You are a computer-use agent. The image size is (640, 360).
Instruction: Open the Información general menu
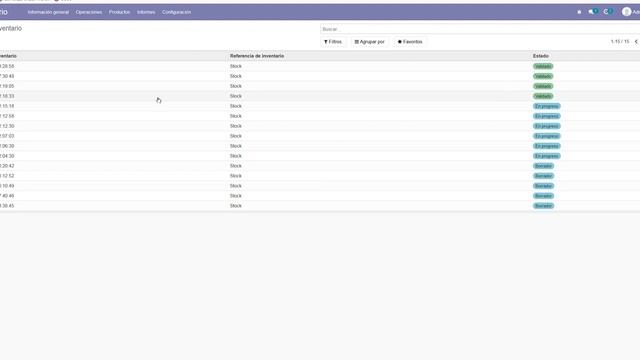pos(48,12)
